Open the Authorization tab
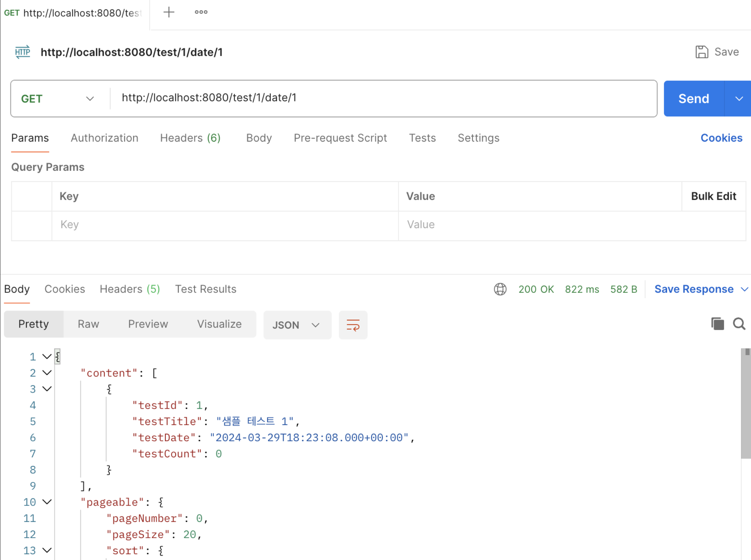 pyautogui.click(x=104, y=138)
